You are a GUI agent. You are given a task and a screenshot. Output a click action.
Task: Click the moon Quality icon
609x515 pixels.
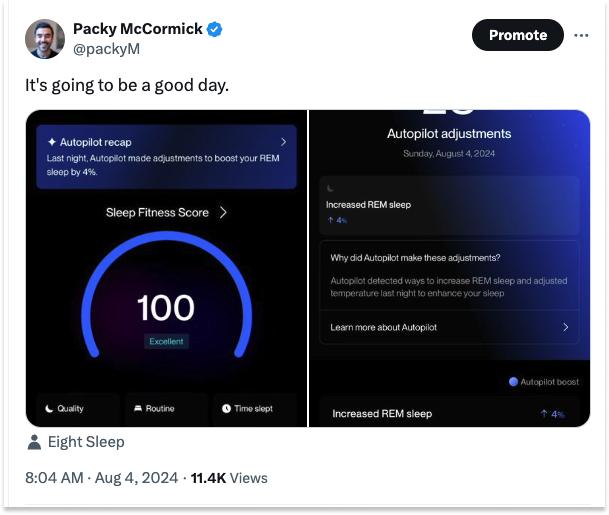pyautogui.click(x=48, y=408)
